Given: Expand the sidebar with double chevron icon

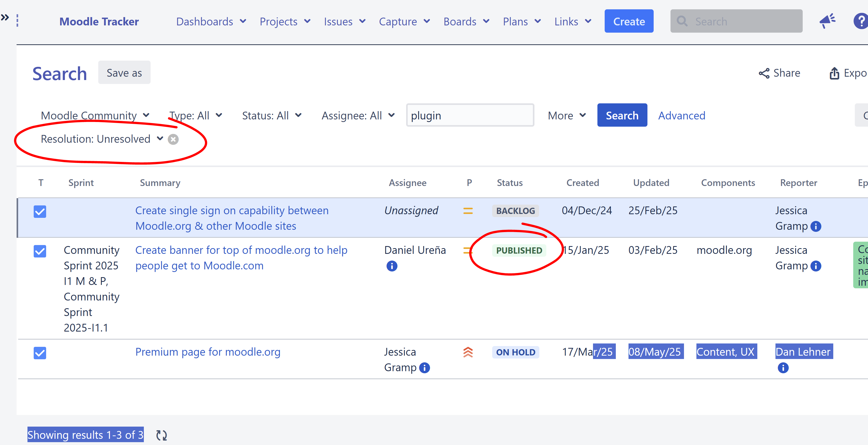Looking at the screenshot, I should click(x=5, y=17).
